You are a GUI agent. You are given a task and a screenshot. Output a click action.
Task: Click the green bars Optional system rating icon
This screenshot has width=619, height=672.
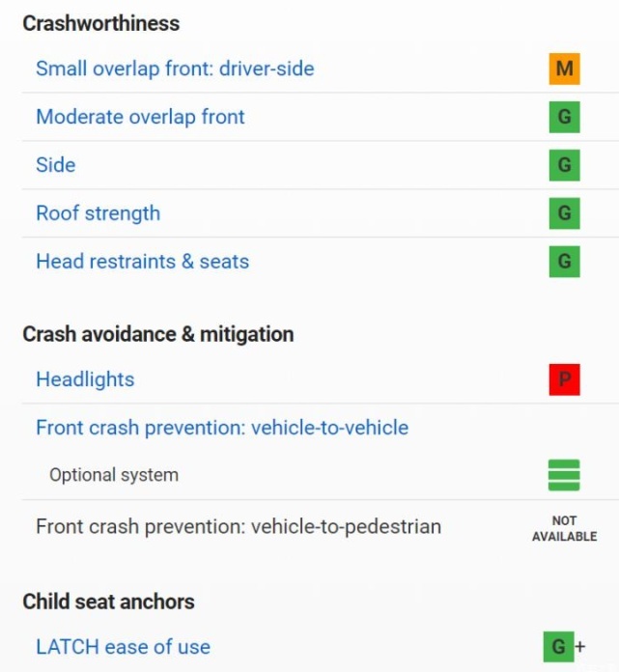[564, 475]
